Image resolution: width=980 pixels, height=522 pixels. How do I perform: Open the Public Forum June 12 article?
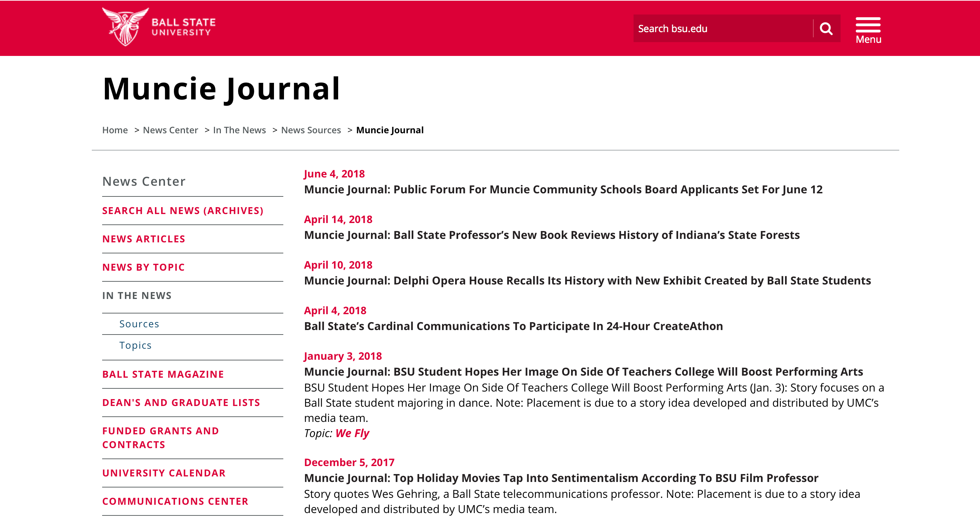pyautogui.click(x=563, y=190)
